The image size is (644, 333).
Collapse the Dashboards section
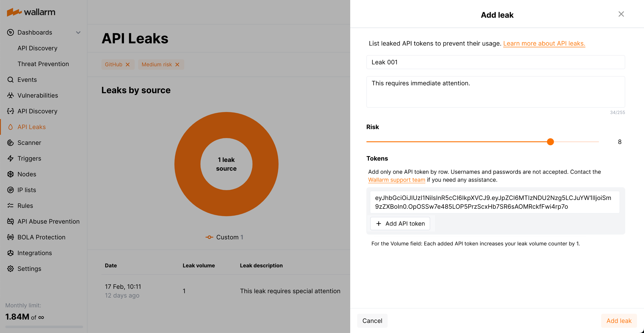click(78, 32)
